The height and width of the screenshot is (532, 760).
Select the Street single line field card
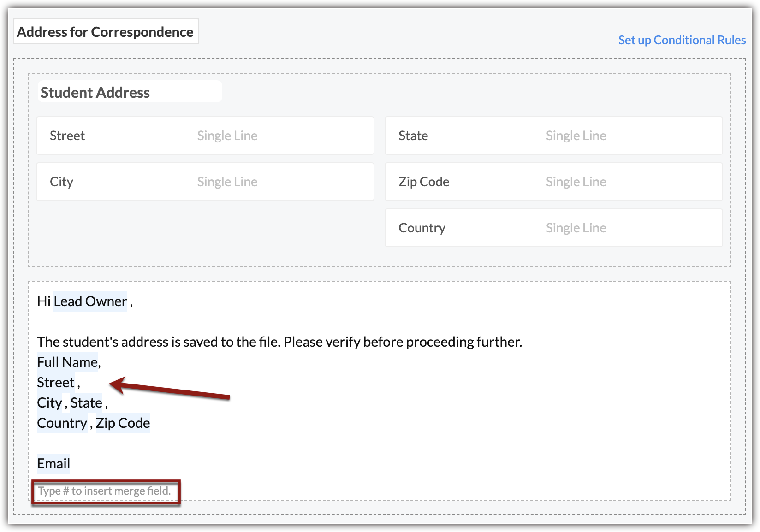click(205, 136)
